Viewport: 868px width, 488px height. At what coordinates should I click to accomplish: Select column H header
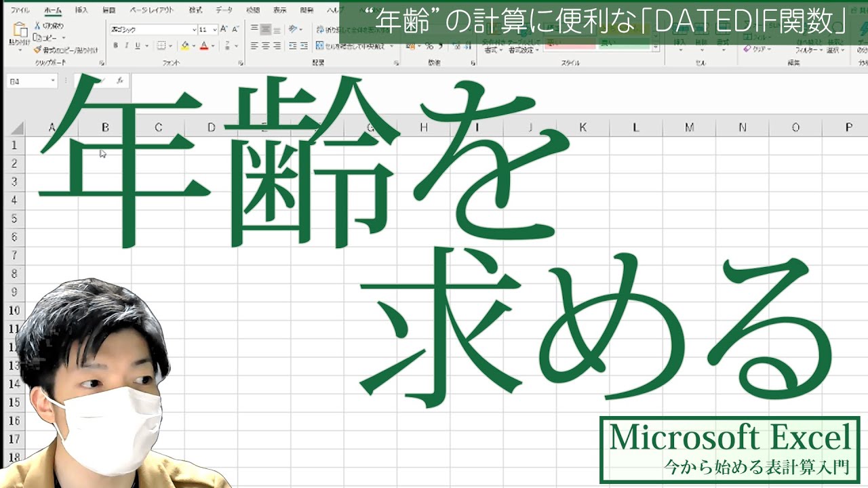click(424, 127)
